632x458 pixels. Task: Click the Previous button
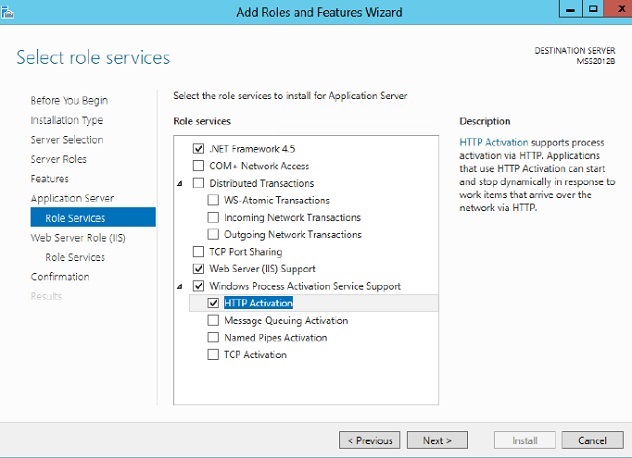(370, 440)
